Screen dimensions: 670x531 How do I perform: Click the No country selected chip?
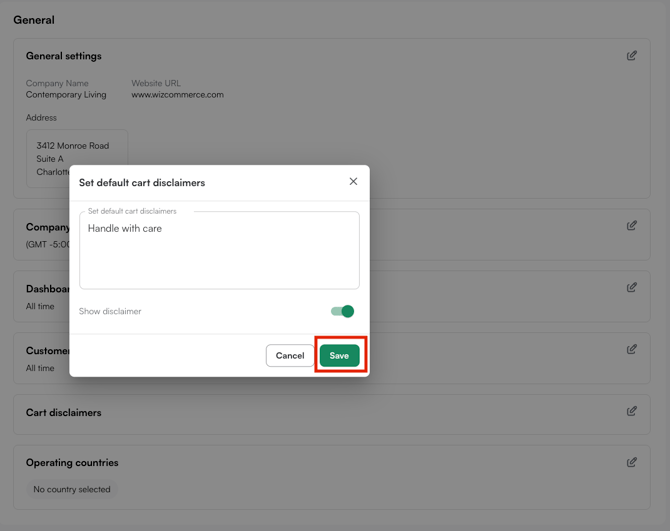(x=72, y=489)
